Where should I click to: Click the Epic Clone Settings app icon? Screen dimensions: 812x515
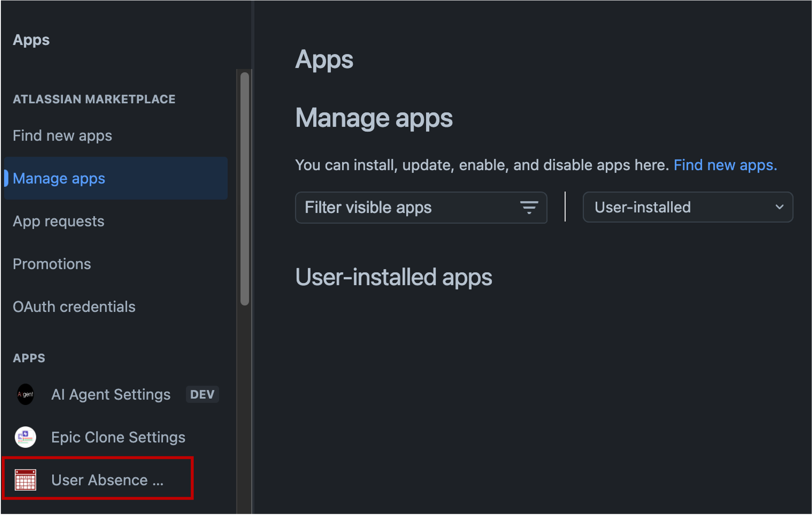25,437
